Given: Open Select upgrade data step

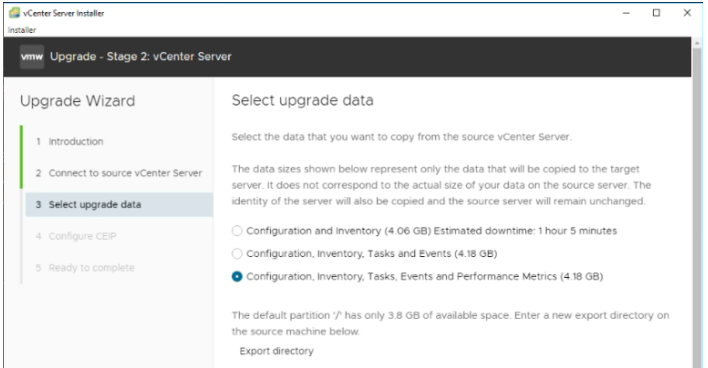Looking at the screenshot, I should coord(119,205).
